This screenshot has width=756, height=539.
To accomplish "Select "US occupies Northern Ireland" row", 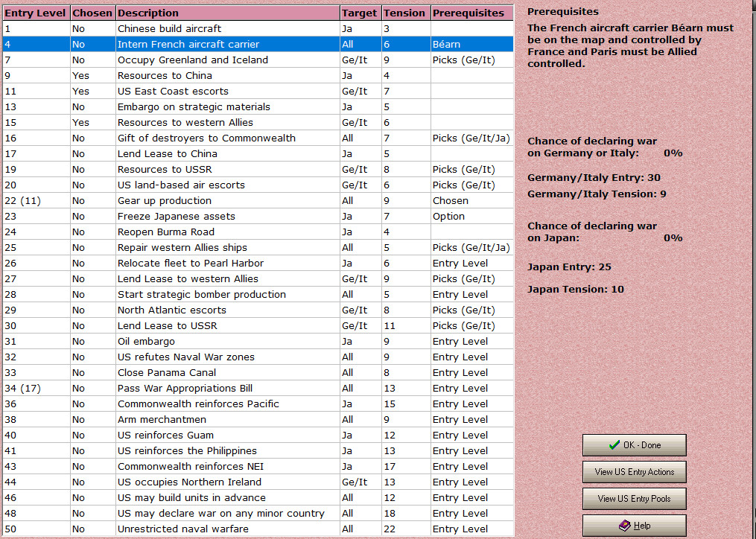I will pyautogui.click(x=258, y=482).
